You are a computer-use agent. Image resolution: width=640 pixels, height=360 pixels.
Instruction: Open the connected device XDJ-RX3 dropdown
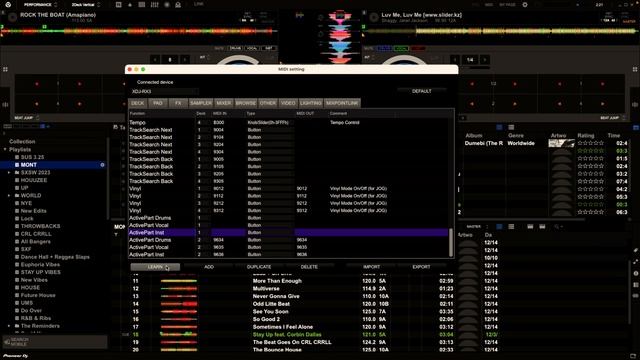point(164,91)
